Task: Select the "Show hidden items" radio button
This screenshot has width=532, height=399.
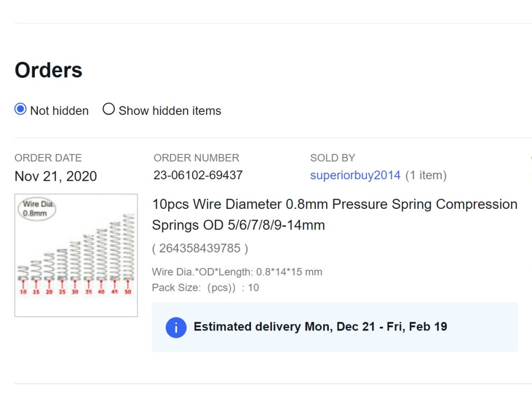Action: pyautogui.click(x=108, y=110)
